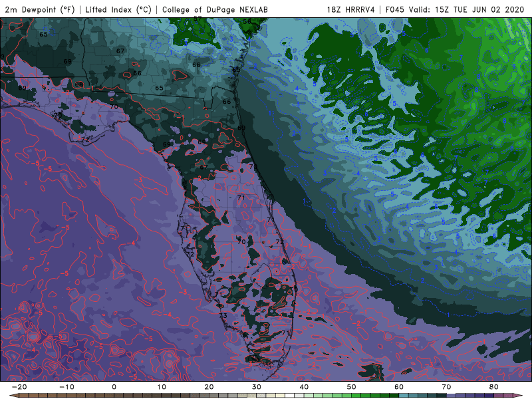Click the '10' color scale label
The width and height of the screenshot is (532, 399).
(162, 387)
